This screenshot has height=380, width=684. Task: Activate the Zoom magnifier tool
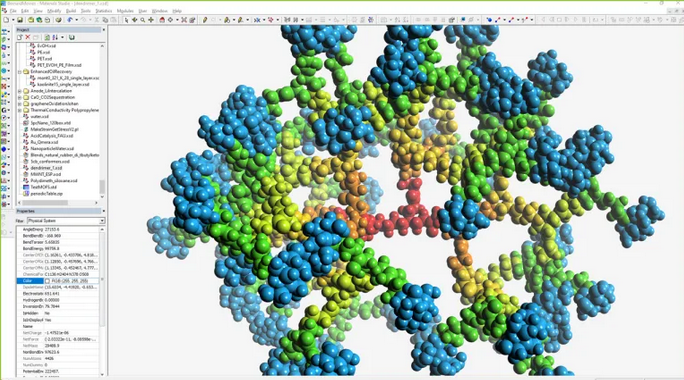[143, 20]
